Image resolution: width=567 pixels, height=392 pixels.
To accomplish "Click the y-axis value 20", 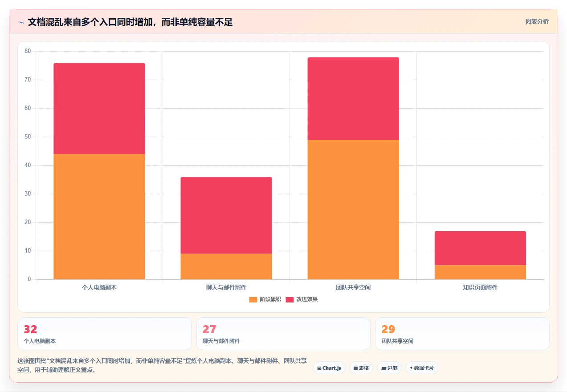I will [x=28, y=222].
